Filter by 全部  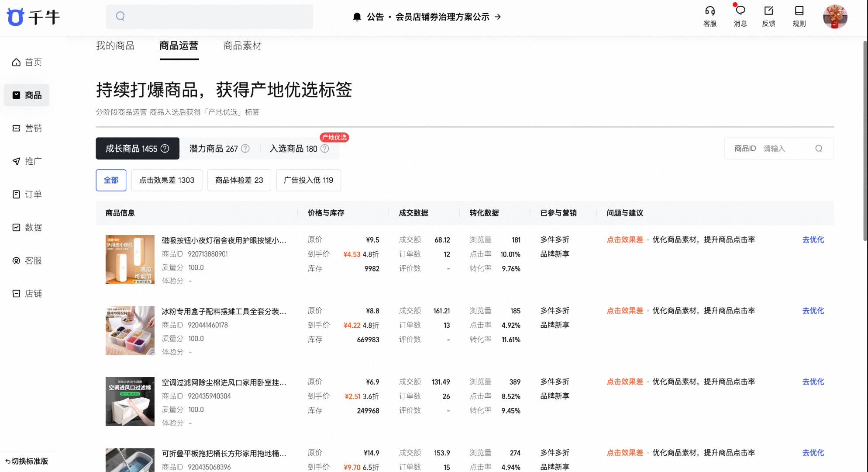tap(111, 180)
